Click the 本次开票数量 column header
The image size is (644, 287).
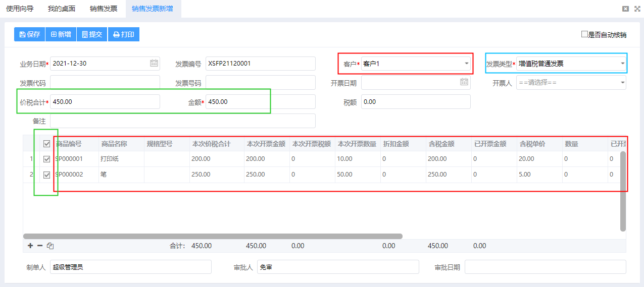coord(358,144)
